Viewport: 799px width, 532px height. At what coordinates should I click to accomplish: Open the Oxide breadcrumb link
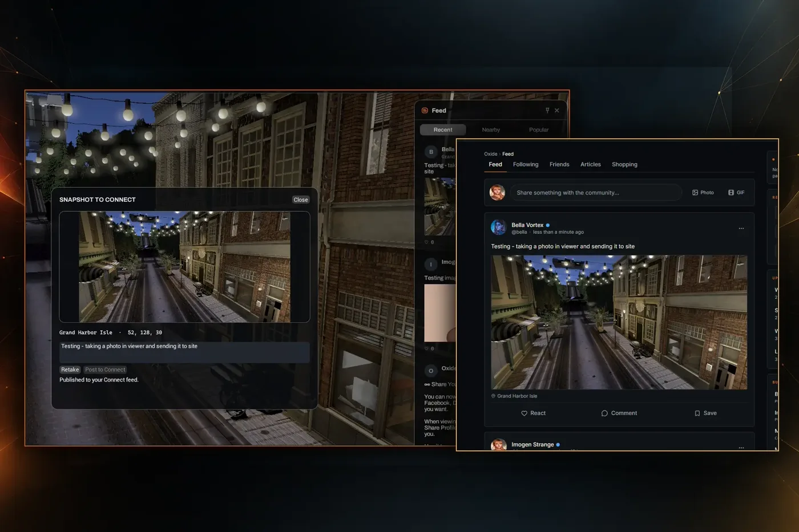coord(490,154)
